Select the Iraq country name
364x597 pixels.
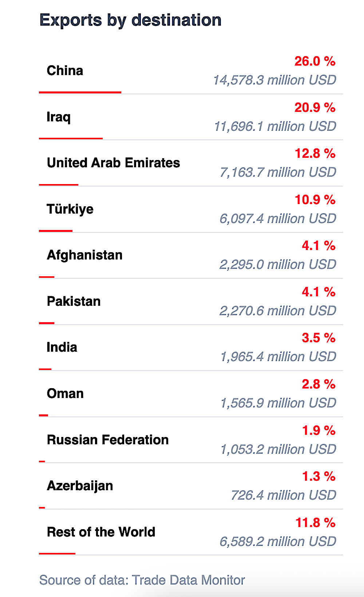[x=59, y=117]
